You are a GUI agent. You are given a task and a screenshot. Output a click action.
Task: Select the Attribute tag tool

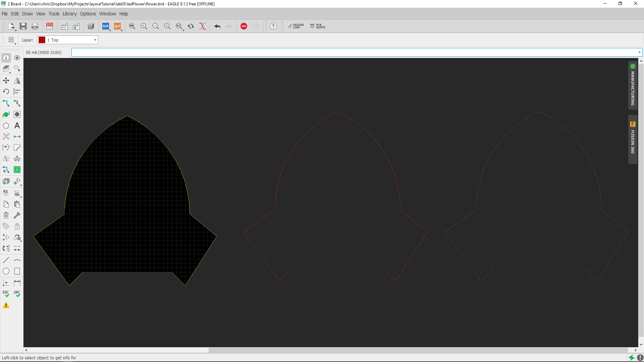(x=6, y=226)
